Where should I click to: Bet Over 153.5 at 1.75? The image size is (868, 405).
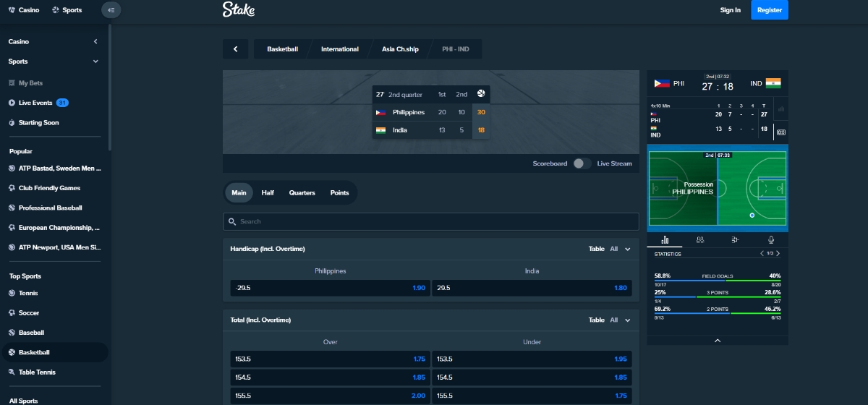pos(330,359)
